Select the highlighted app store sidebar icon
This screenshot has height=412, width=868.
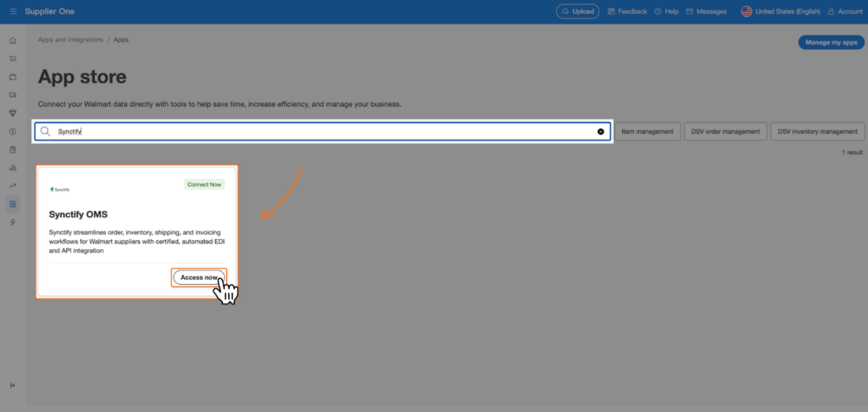click(13, 203)
